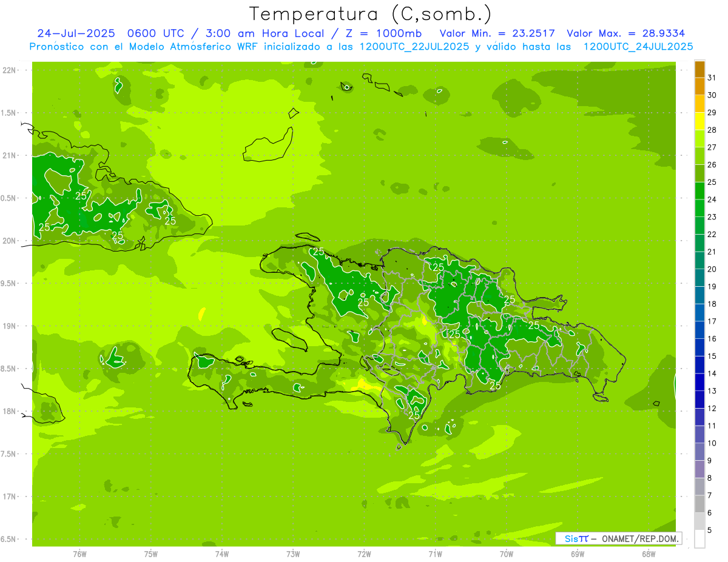The image size is (728, 562).
Task: Click the orange scale band between 30 and 31
Action: point(699,87)
